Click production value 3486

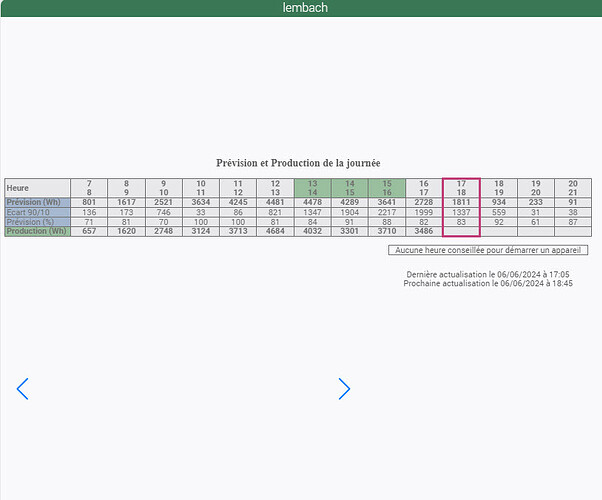tap(424, 231)
